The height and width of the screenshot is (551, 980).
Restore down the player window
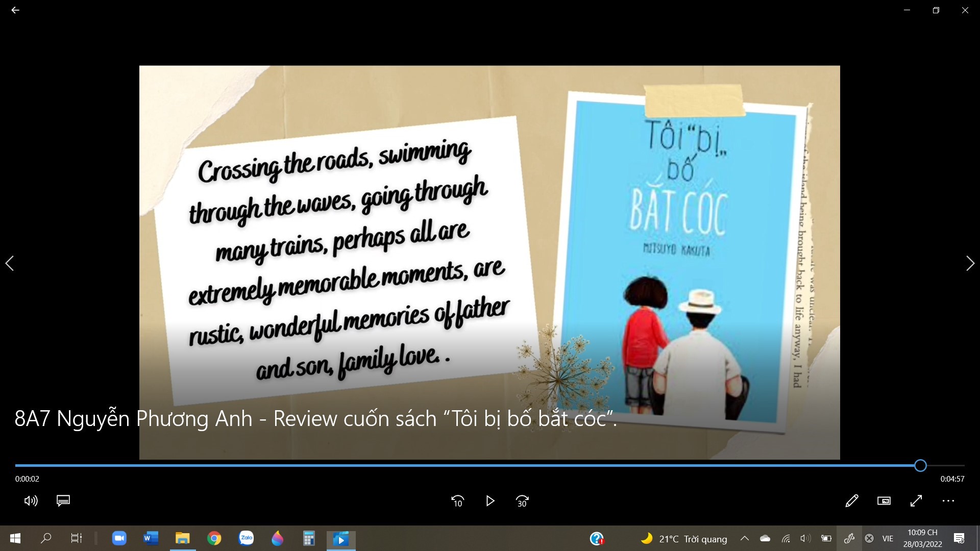pos(936,10)
